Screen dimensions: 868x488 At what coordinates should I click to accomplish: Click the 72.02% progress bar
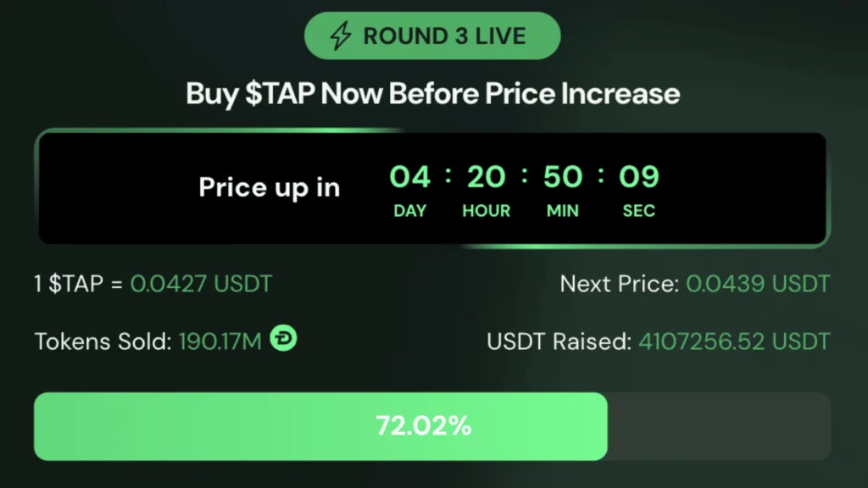(x=424, y=426)
